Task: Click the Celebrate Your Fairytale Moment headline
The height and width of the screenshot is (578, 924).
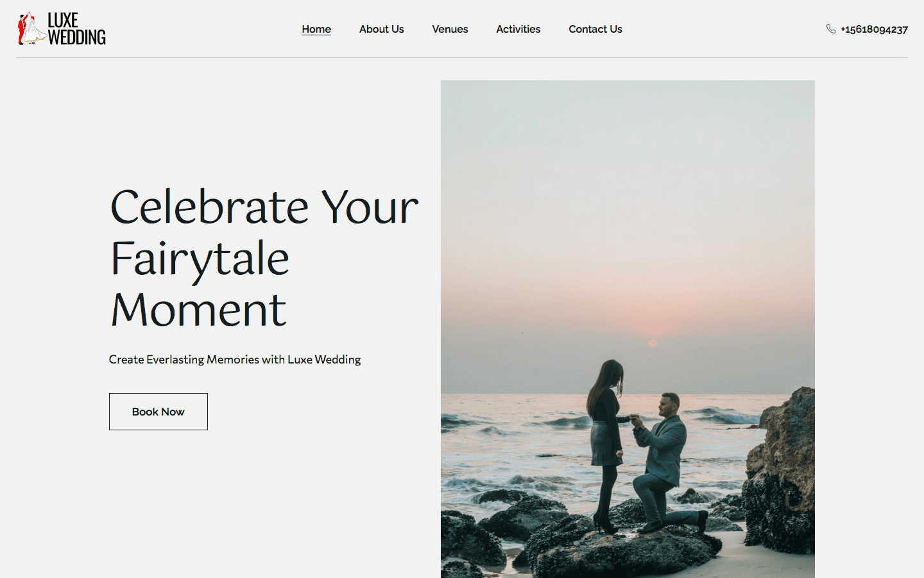Action: [263, 257]
